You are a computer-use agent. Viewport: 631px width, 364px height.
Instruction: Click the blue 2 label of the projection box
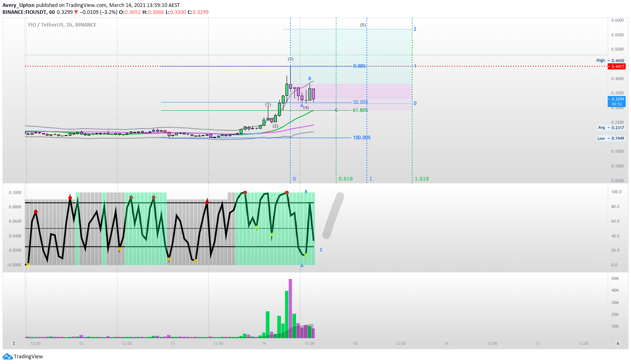point(415,29)
